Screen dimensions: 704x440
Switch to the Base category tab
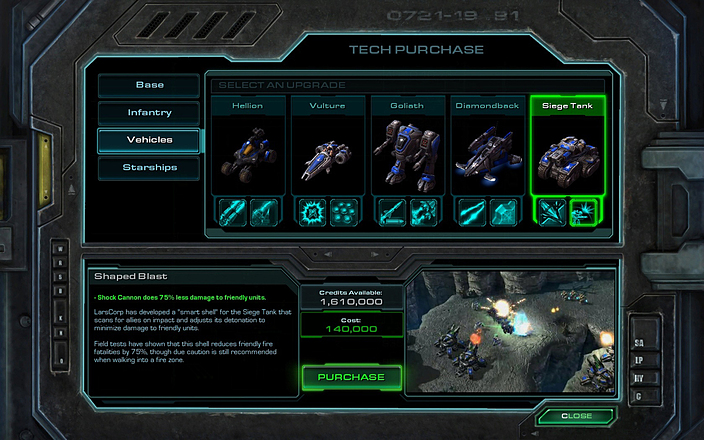[x=149, y=85]
